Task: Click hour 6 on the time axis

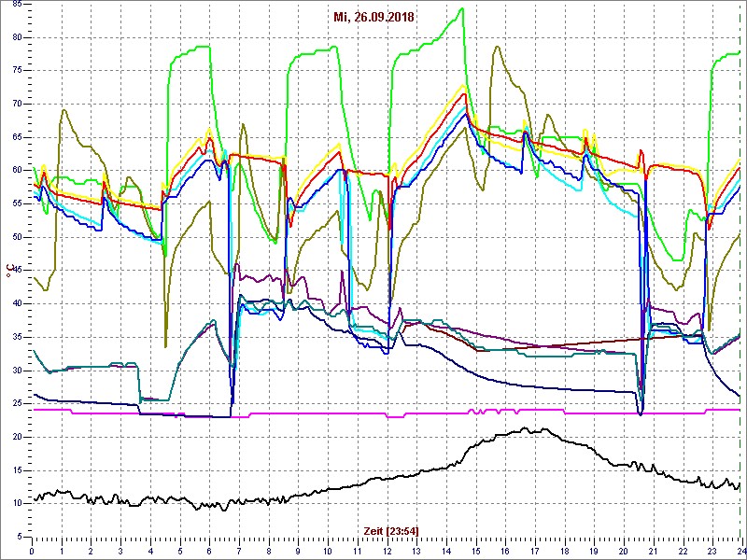Action: (209, 551)
